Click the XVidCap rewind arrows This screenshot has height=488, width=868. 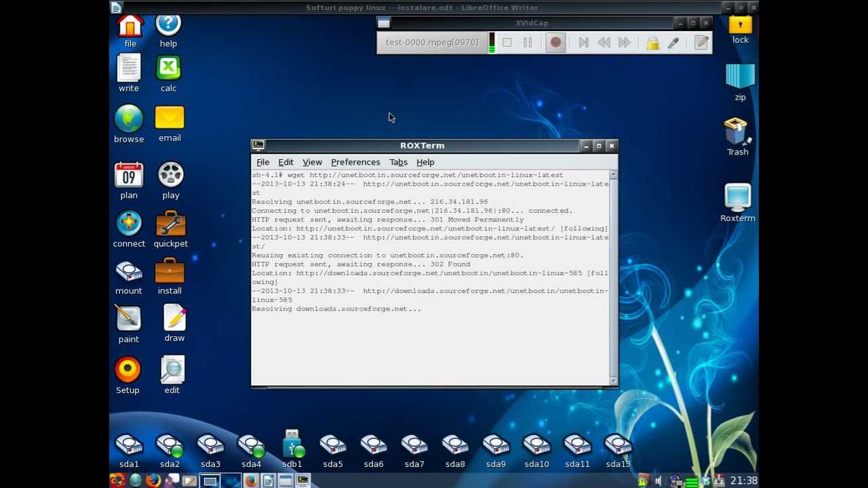pyautogui.click(x=604, y=43)
